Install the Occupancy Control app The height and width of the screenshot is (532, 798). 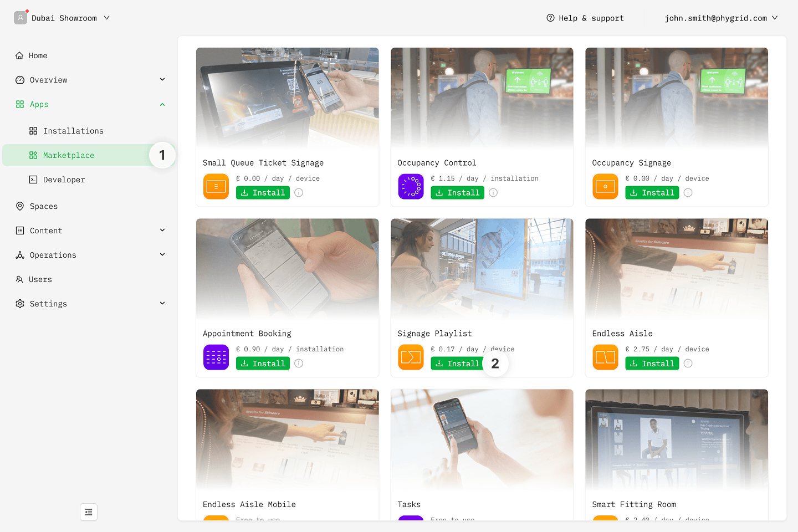point(457,193)
